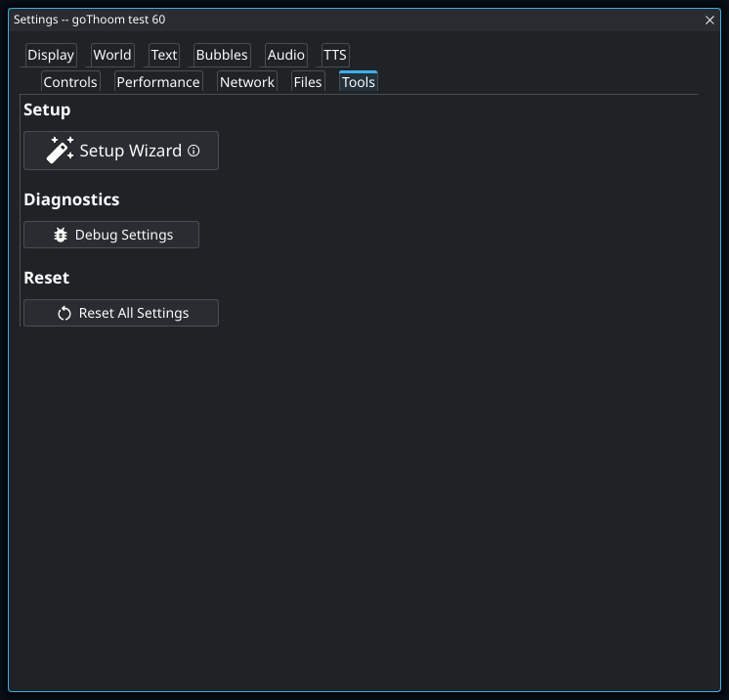Click the Reset section heading
Image resolution: width=729 pixels, height=700 pixels.
47,278
